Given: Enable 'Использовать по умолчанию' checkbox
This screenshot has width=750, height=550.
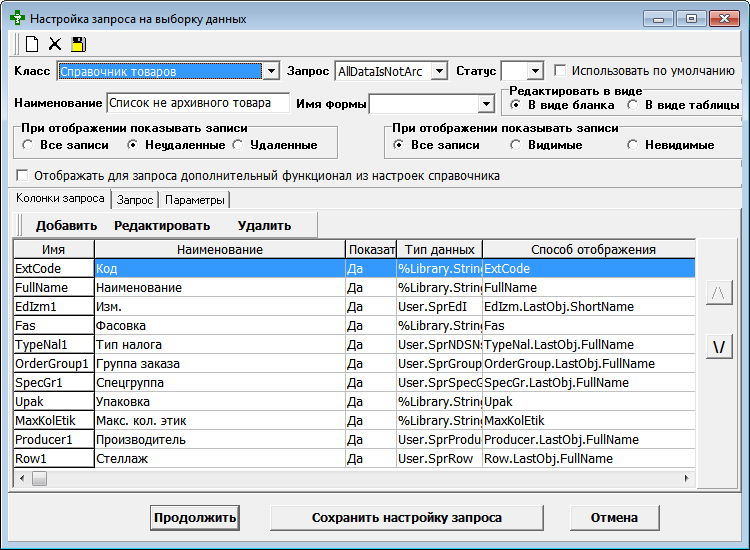Looking at the screenshot, I should [560, 70].
